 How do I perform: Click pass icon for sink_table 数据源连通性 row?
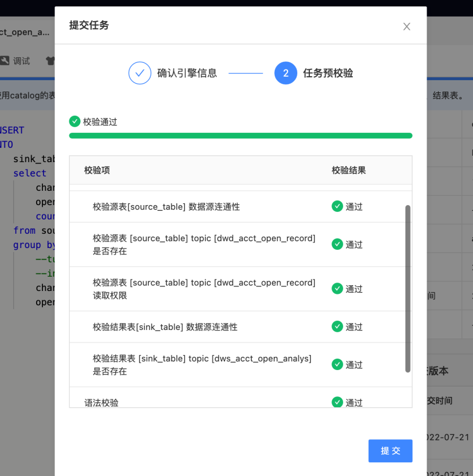tap(337, 326)
